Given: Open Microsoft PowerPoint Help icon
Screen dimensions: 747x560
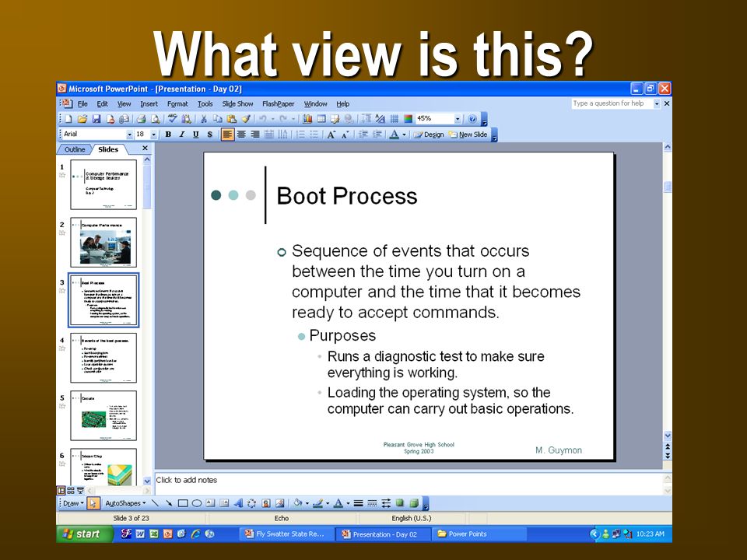Looking at the screenshot, I should (x=472, y=118).
